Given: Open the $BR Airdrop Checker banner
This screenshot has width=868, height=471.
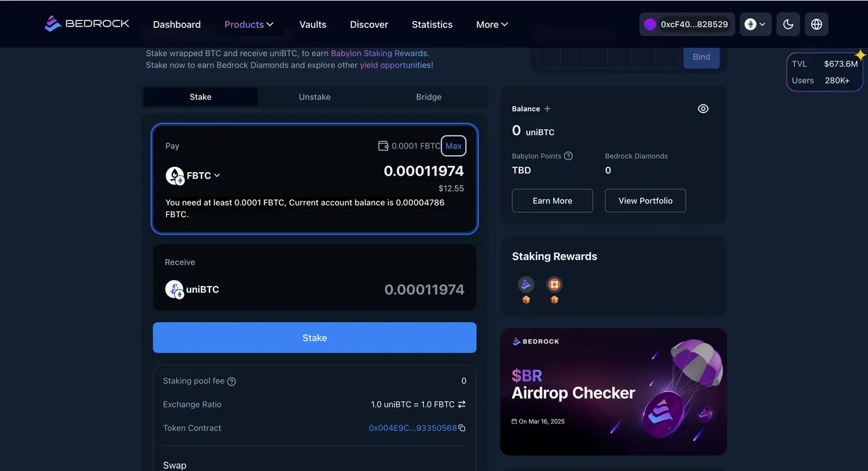Looking at the screenshot, I should [613, 392].
